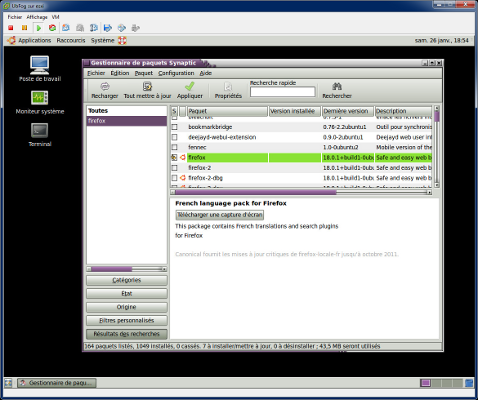This screenshot has width=478, height=400.
Task: Click Catégories filter button
Action: point(127,280)
